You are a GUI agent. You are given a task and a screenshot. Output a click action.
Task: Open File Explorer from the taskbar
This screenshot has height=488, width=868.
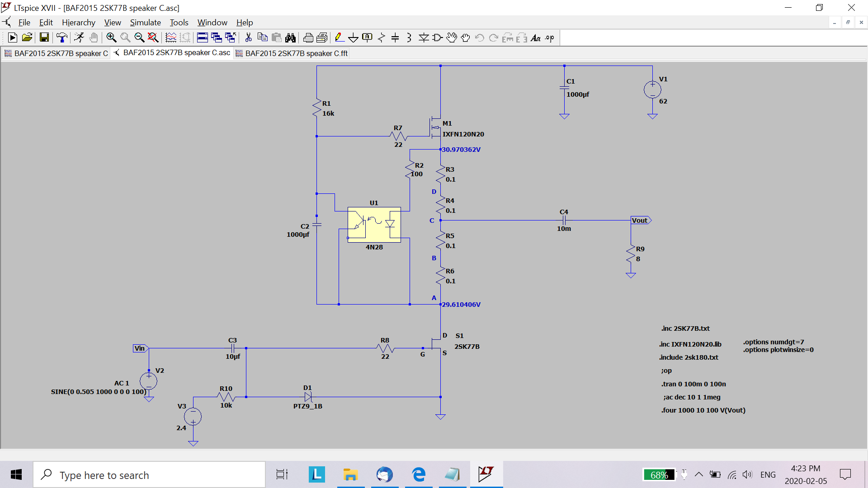pos(350,474)
